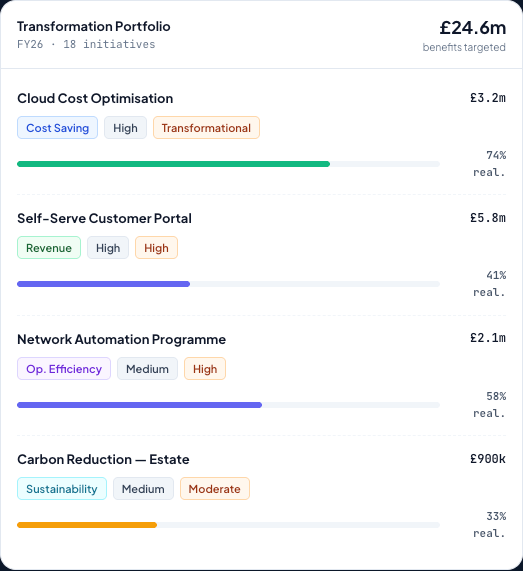Select High tag under Cloud Cost Optimisation
The height and width of the screenshot is (571, 523).
pyautogui.click(x=125, y=128)
